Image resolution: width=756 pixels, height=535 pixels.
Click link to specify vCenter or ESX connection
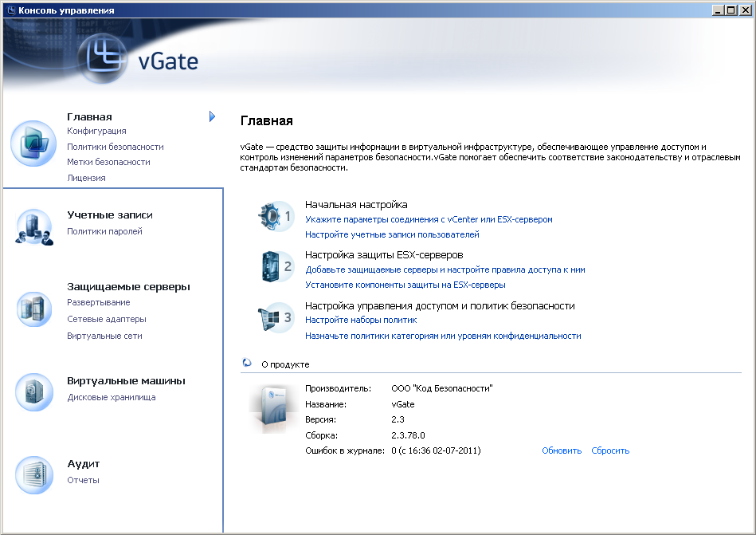click(429, 219)
